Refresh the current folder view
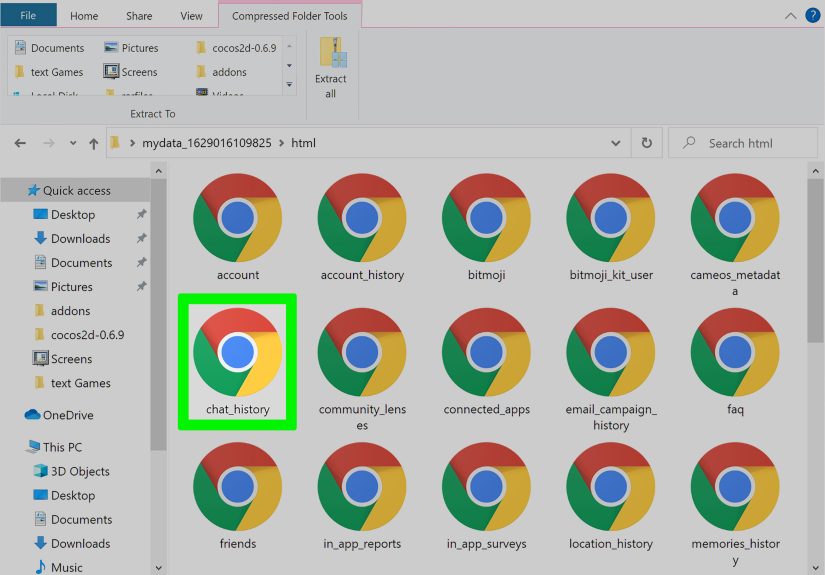 [647, 143]
